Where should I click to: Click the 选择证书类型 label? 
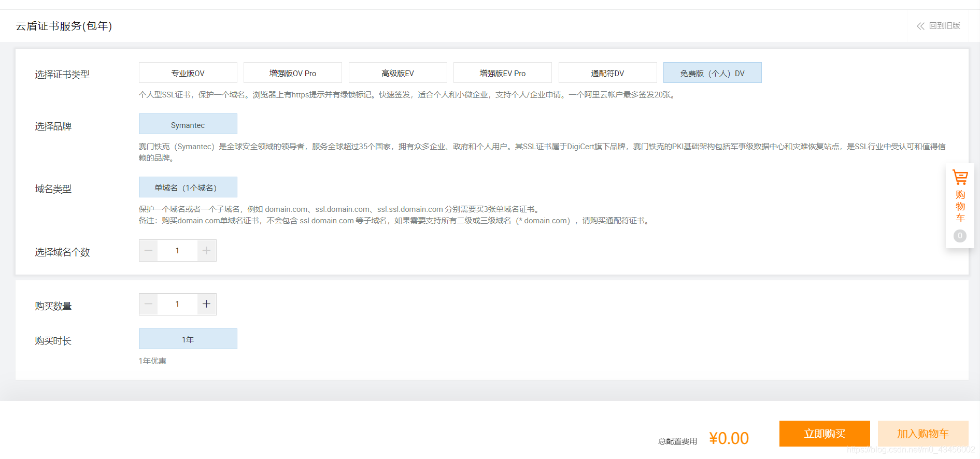point(62,75)
